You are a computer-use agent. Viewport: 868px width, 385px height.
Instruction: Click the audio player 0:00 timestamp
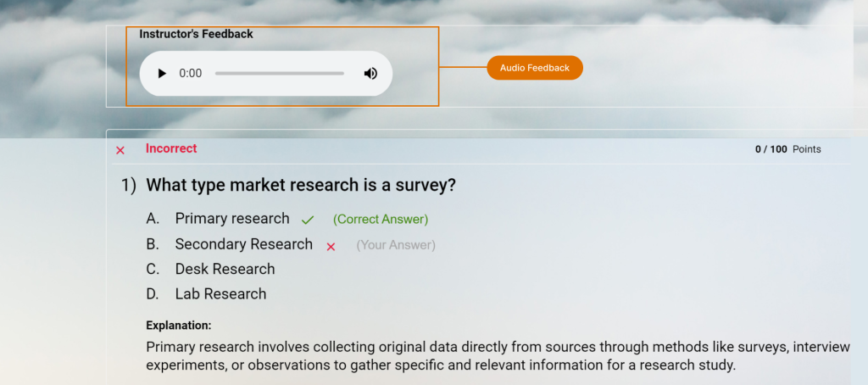pyautogui.click(x=191, y=74)
